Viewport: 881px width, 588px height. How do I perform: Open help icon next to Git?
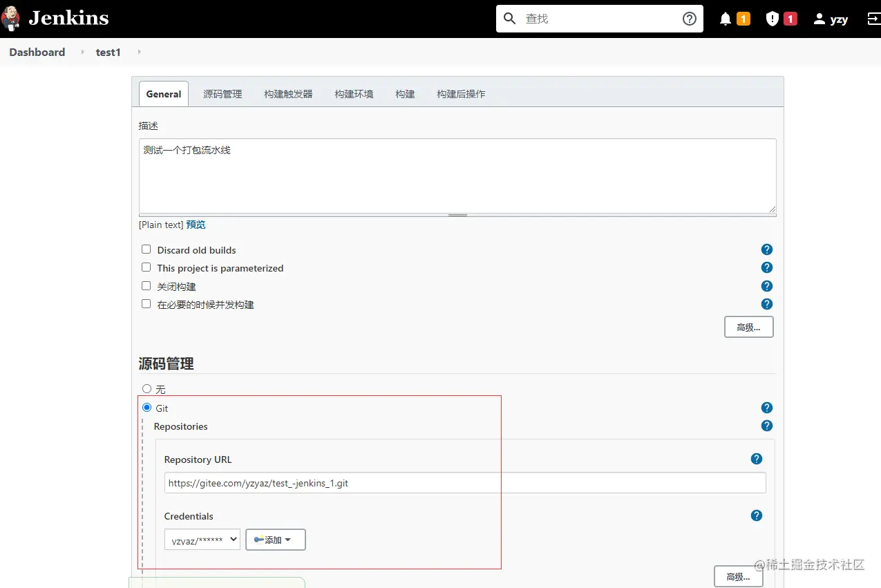767,408
